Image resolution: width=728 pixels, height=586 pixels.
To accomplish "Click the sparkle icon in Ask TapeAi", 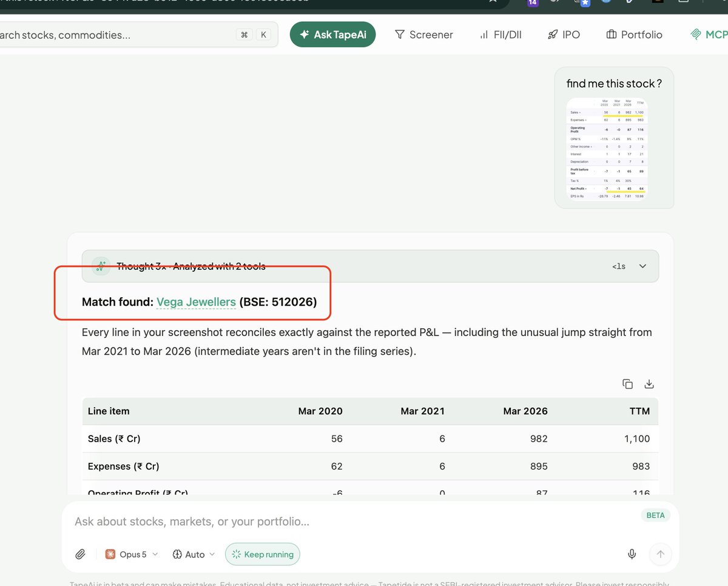I will 305,35.
